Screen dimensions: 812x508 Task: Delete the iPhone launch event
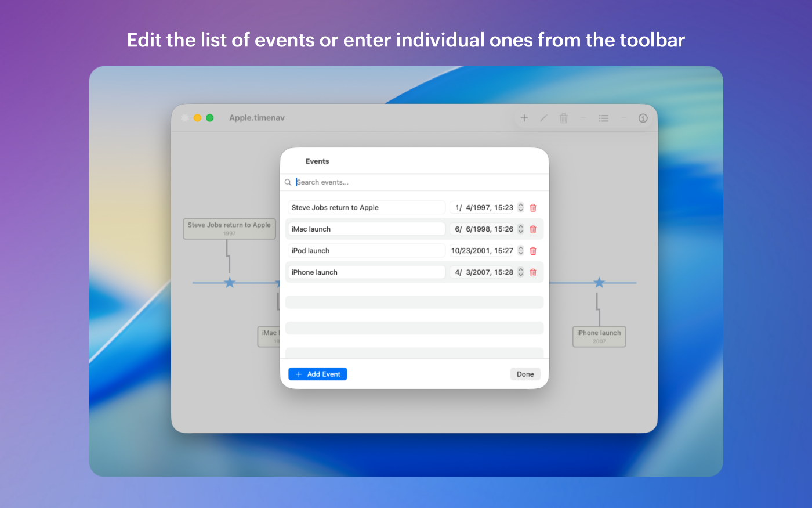tap(533, 272)
